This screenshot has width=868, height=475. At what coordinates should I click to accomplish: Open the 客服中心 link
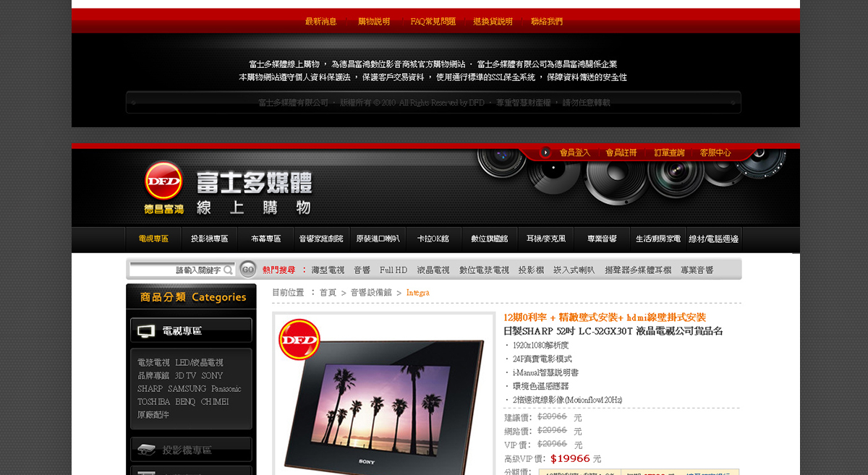point(715,153)
